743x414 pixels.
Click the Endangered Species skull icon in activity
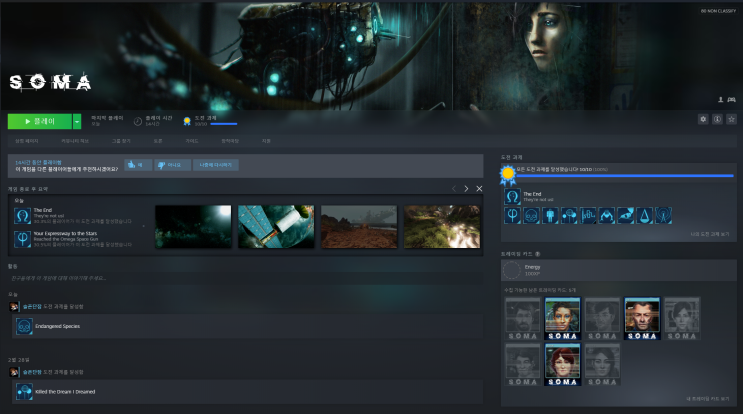[x=24, y=326]
